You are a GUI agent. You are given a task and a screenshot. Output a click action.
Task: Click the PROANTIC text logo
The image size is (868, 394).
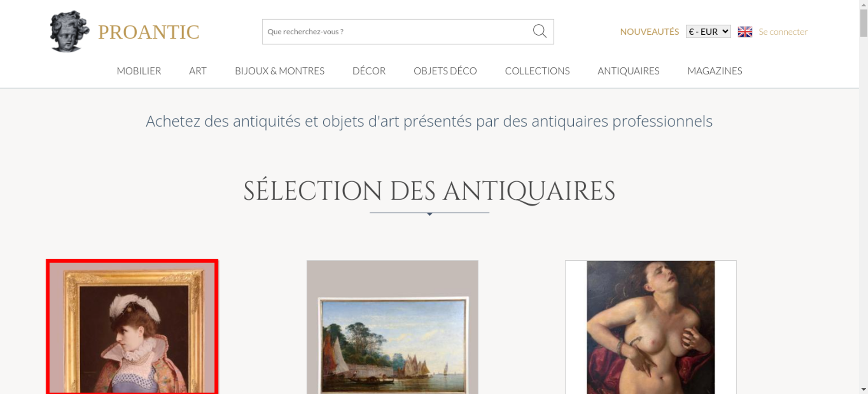tap(149, 32)
